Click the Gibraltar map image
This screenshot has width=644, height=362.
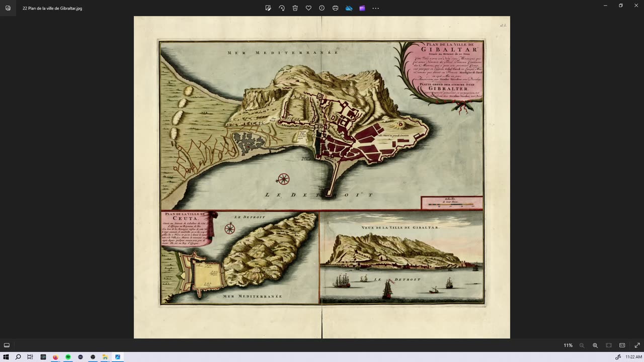[322, 177]
